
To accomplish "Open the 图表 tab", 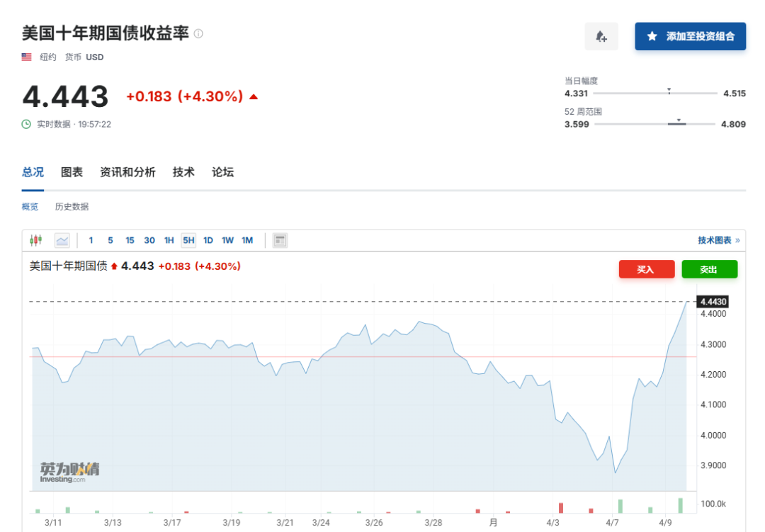I will pyautogui.click(x=72, y=172).
